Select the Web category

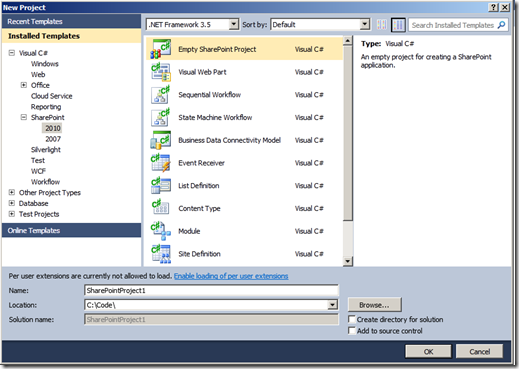[38, 74]
